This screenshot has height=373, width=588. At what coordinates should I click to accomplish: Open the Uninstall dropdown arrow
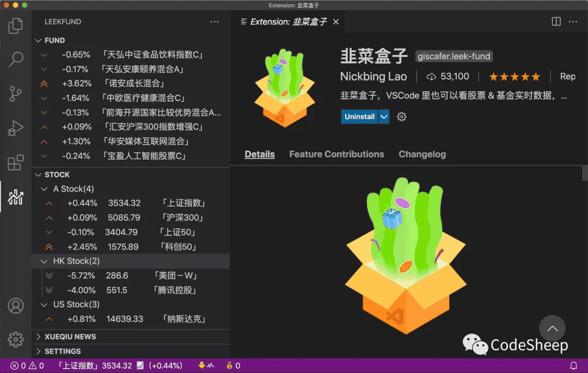(384, 117)
